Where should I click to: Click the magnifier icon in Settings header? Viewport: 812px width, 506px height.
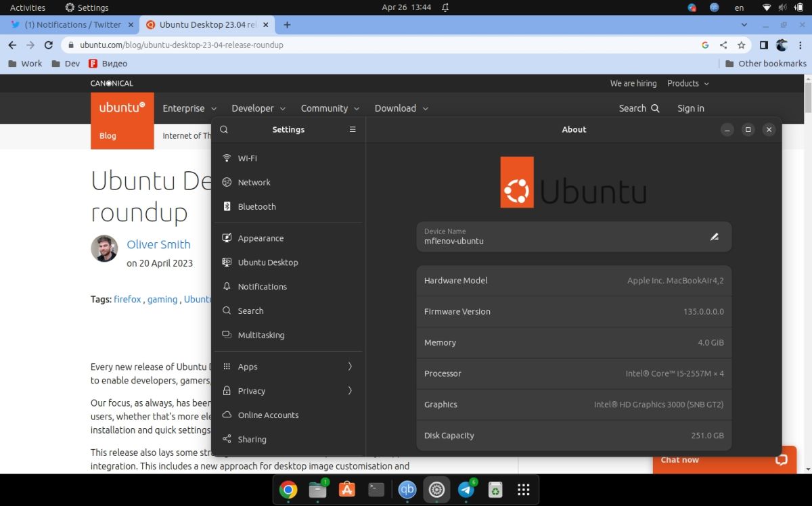(224, 129)
